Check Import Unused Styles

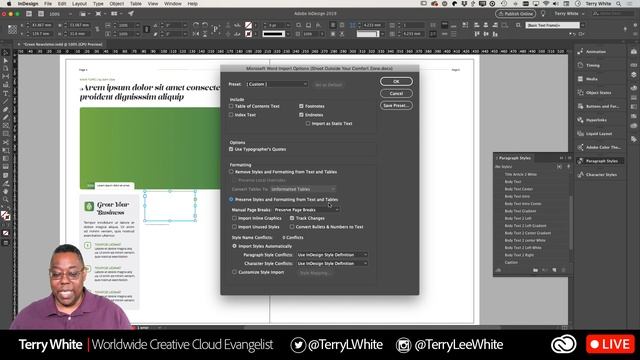[x=234, y=227]
